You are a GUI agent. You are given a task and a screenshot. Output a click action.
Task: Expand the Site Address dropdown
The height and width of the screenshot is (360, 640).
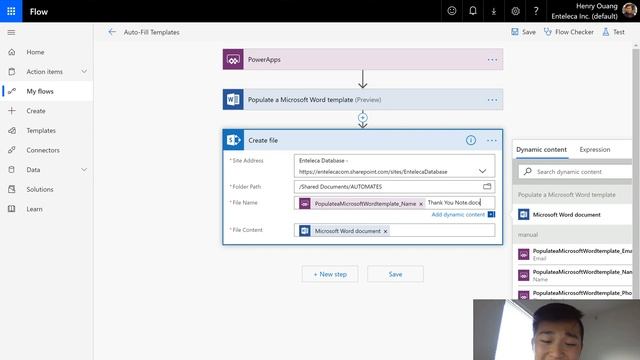click(482, 171)
